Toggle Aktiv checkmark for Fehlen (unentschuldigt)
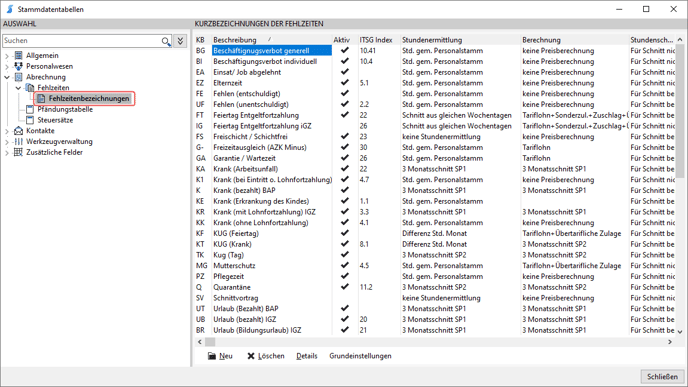The image size is (688, 387). tap(344, 104)
